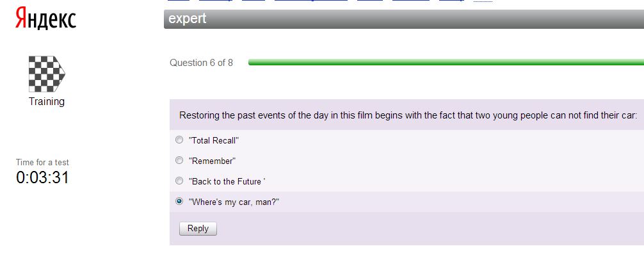Submit the answer with the Reply button

coord(198,229)
